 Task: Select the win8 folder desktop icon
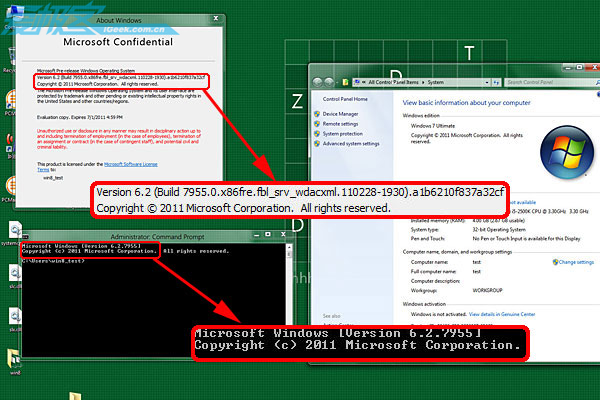pyautogui.click(x=15, y=361)
